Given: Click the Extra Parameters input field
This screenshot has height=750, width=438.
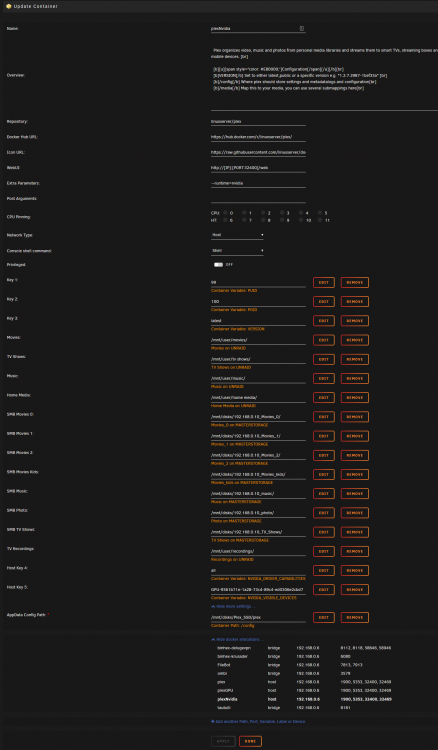Looking at the screenshot, I should pyautogui.click(x=258, y=183).
